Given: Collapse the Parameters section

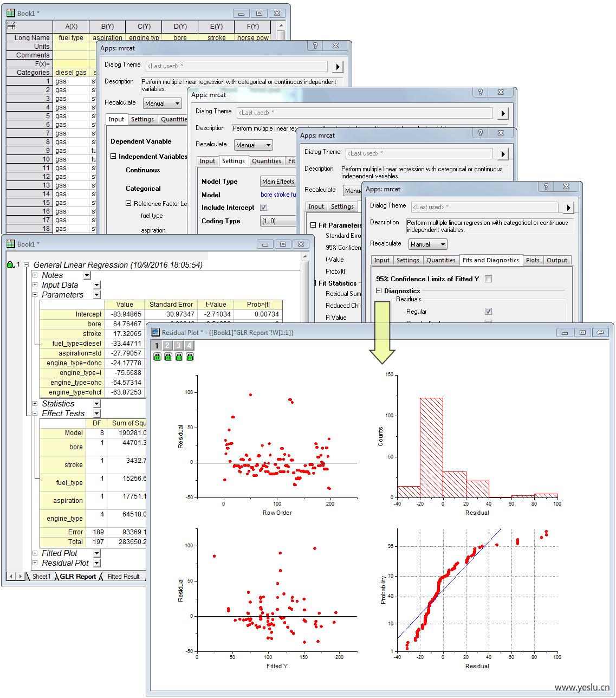Looking at the screenshot, I should 35,295.
